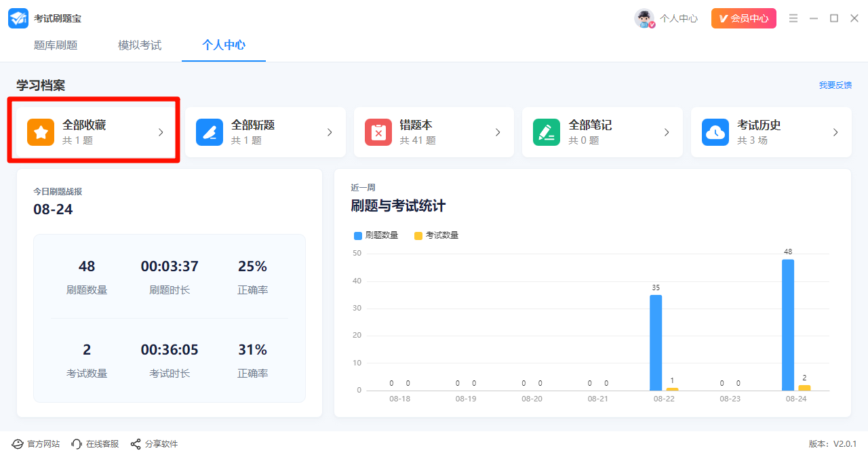The width and height of the screenshot is (868, 457).
Task: Click the blue cloud 考试历史 icon
Action: [715, 132]
